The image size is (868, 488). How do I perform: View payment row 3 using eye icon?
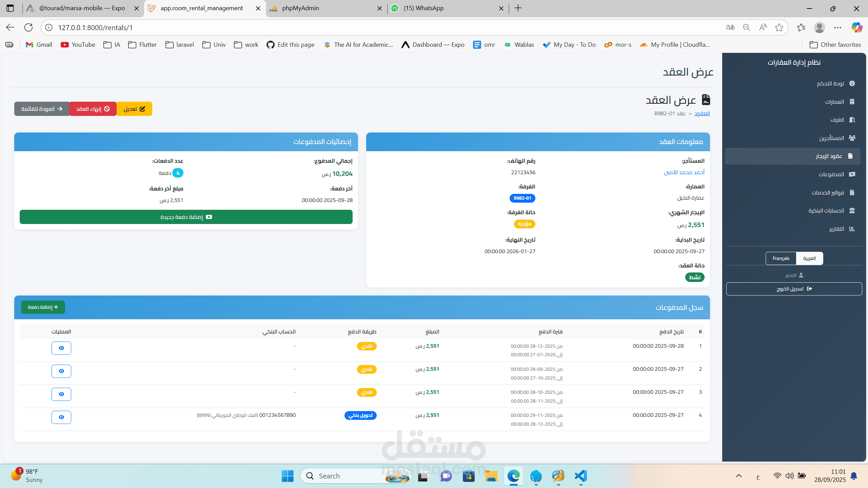(61, 394)
